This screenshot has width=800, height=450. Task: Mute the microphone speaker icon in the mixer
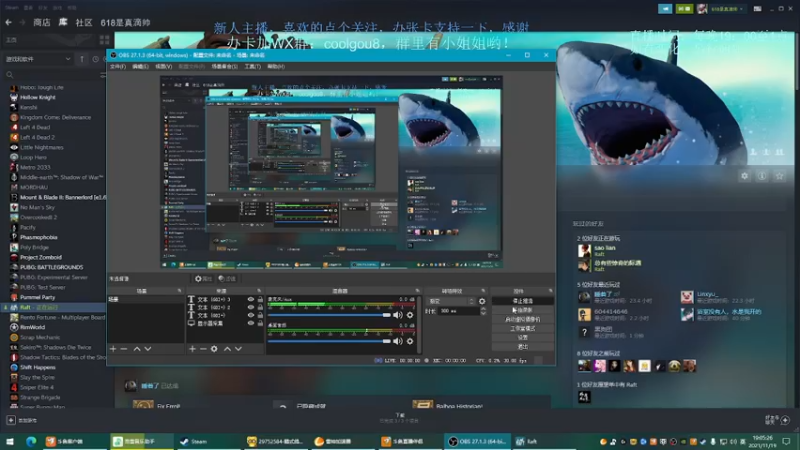tap(397, 315)
